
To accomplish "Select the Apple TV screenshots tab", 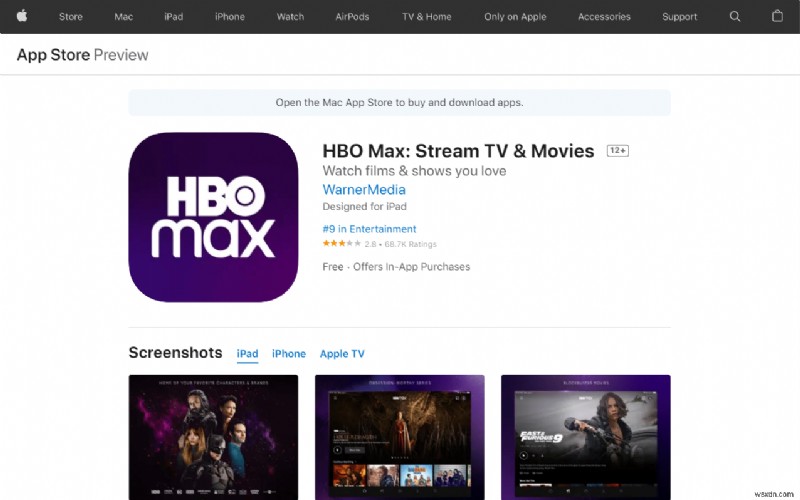I will click(x=342, y=354).
